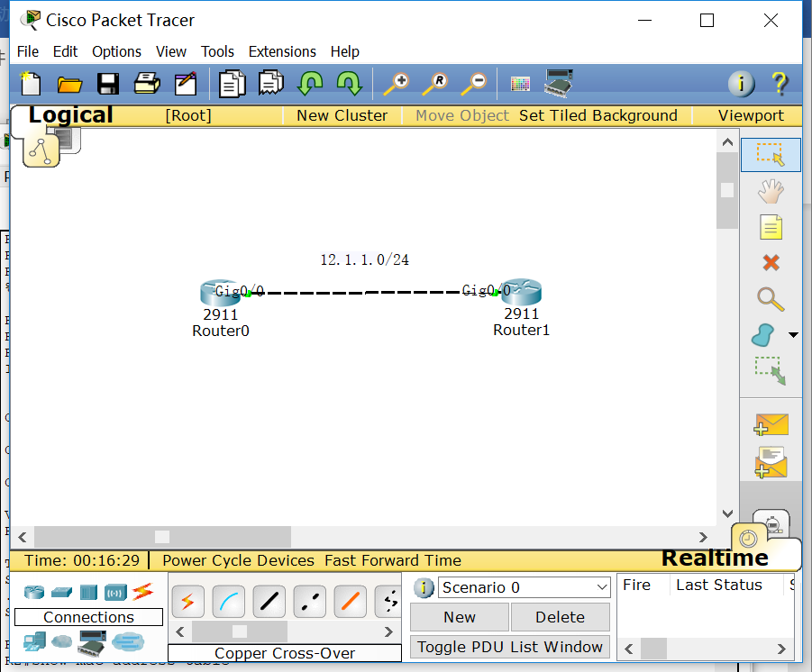The width and height of the screenshot is (812, 672).
Task: Open the Tools menu
Action: (x=217, y=51)
